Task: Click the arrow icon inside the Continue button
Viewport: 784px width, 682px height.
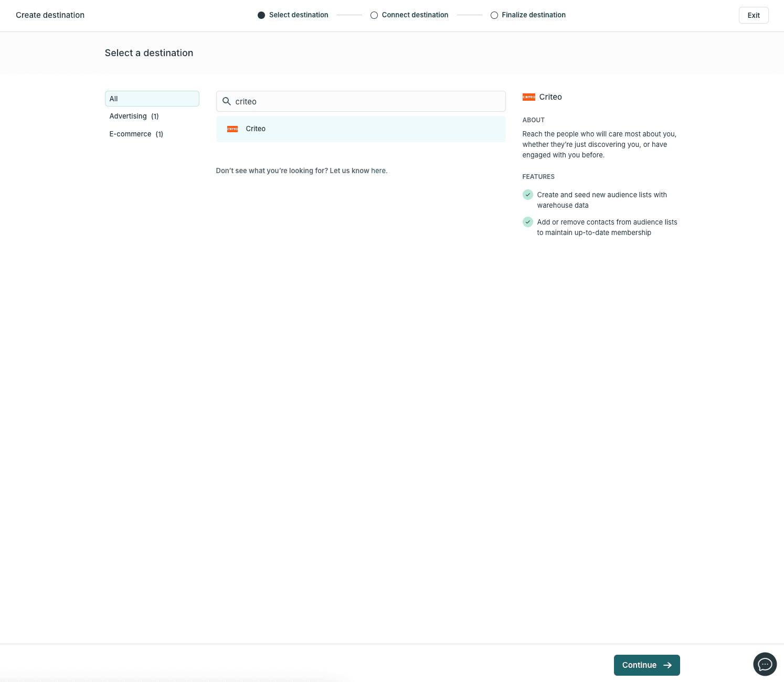Action: pyautogui.click(x=668, y=665)
